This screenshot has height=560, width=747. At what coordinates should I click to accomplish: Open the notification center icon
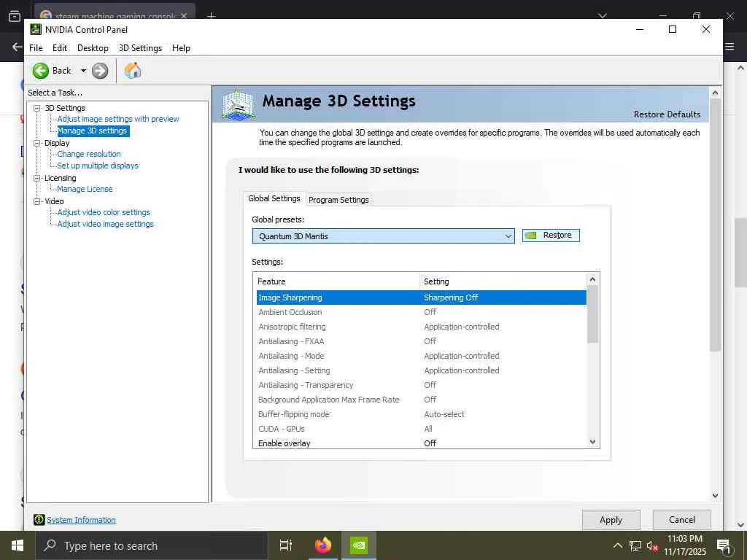[724, 546]
